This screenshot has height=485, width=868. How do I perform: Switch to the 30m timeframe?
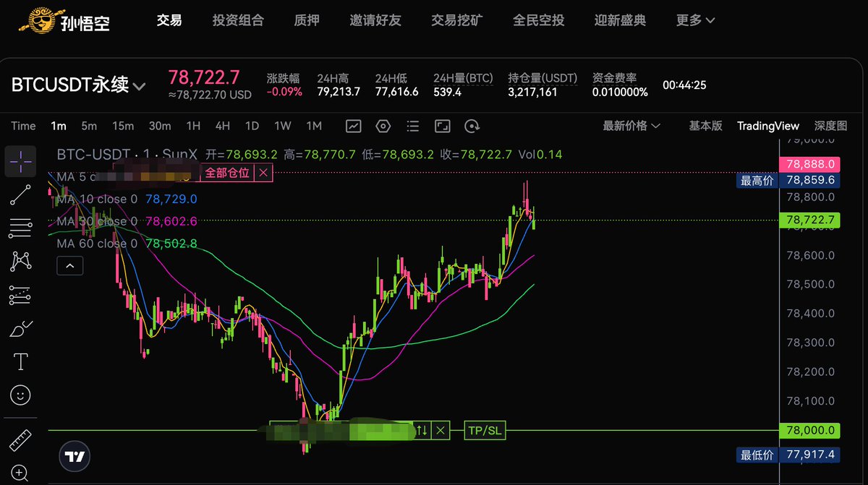(x=160, y=126)
